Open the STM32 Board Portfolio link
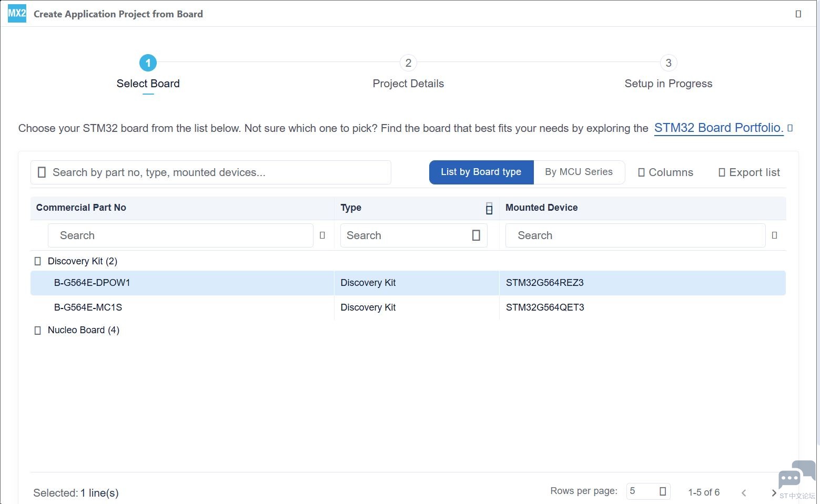This screenshot has width=820, height=504. (x=718, y=128)
